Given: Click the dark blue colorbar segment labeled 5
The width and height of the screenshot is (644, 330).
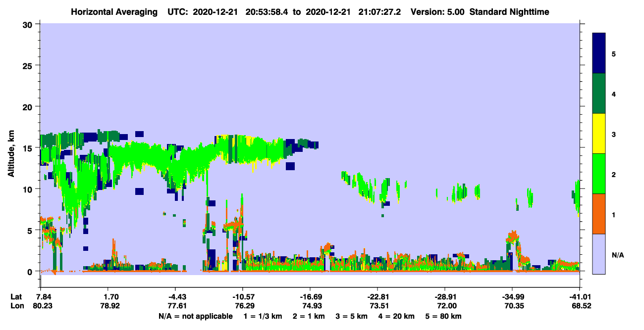Looking at the screenshot, I should pyautogui.click(x=599, y=53).
